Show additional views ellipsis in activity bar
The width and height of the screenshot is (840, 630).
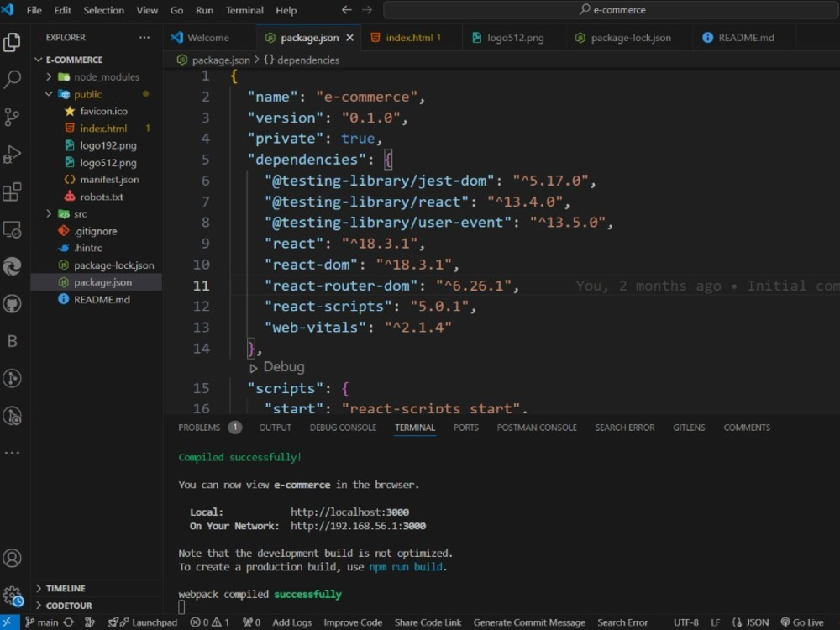[12, 454]
